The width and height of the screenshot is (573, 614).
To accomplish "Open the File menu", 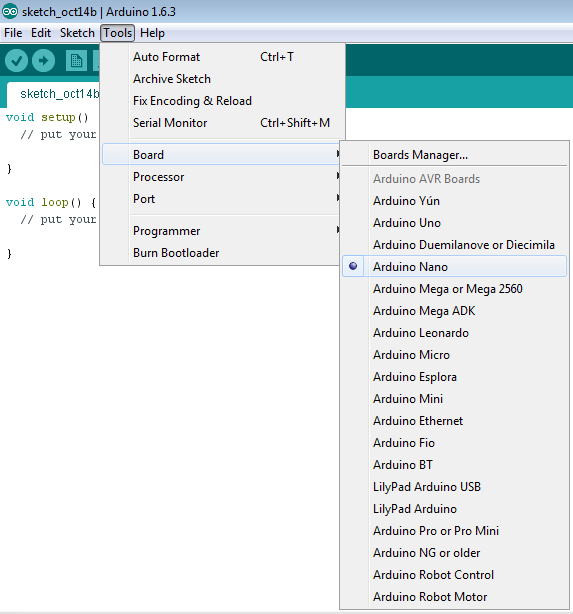I will (x=13, y=33).
